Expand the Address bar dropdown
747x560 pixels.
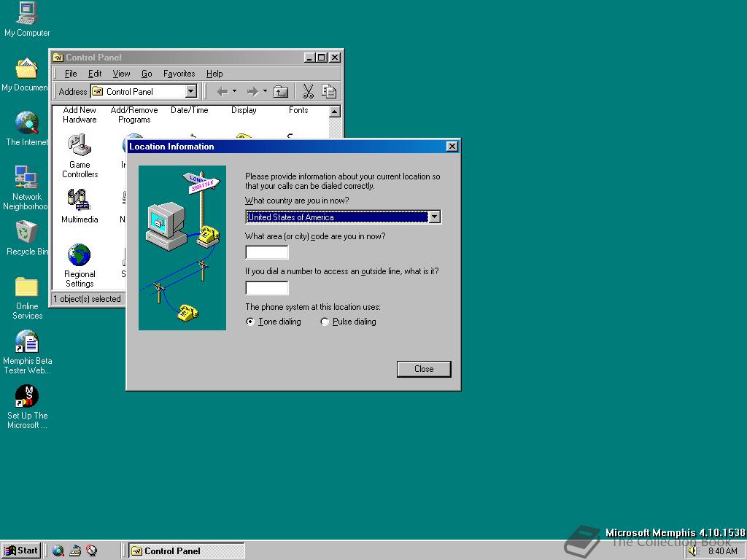click(x=190, y=91)
